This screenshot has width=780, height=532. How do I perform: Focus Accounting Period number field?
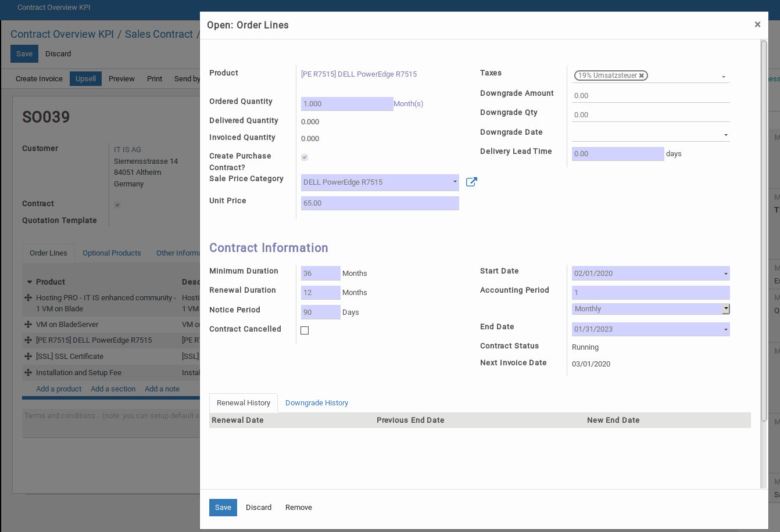pos(651,293)
